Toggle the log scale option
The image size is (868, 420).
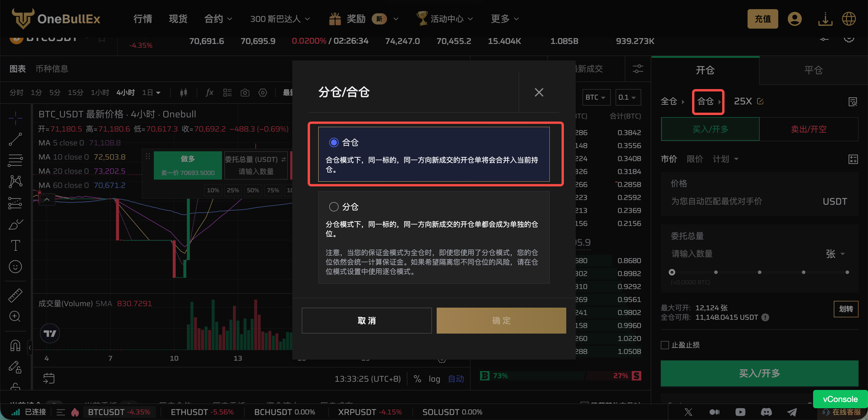pos(434,379)
